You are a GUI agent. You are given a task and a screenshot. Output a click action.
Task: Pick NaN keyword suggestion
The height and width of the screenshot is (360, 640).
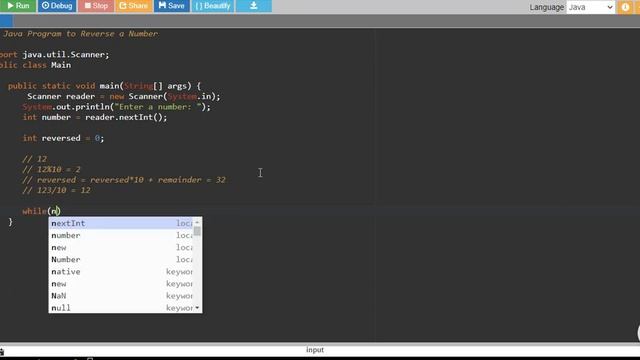click(x=122, y=296)
